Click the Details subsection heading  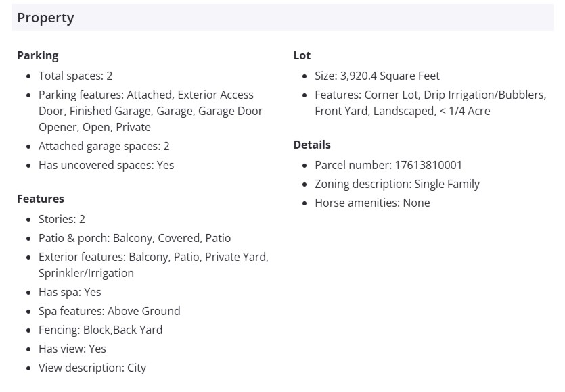click(x=312, y=145)
